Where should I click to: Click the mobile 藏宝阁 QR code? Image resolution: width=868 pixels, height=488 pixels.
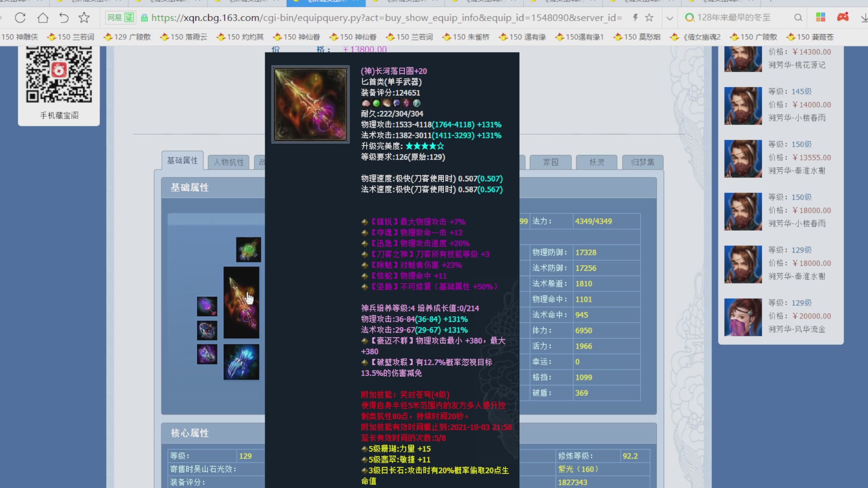coord(59,74)
